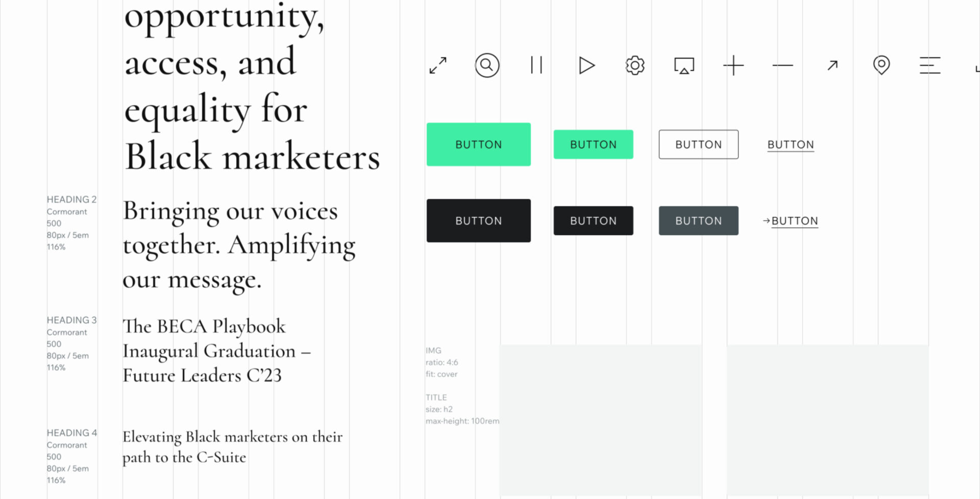Image resolution: width=980 pixels, height=499 pixels.
Task: Click the minus line icon
Action: (x=782, y=65)
